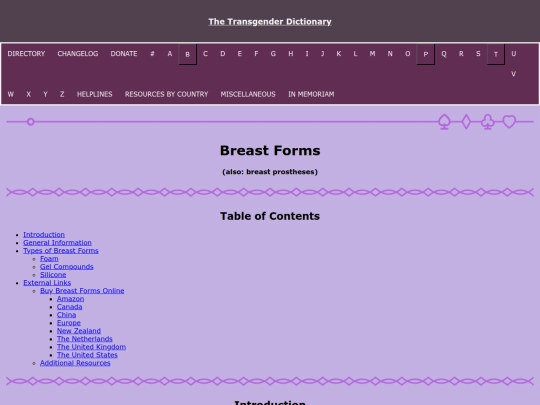This screenshot has height=405, width=540.
Task: Open the Directory menu item
Action: tap(26, 54)
